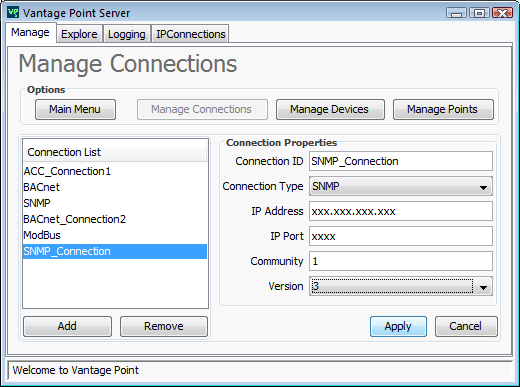
Task: Click the Connection ID input field
Action: [x=401, y=161]
